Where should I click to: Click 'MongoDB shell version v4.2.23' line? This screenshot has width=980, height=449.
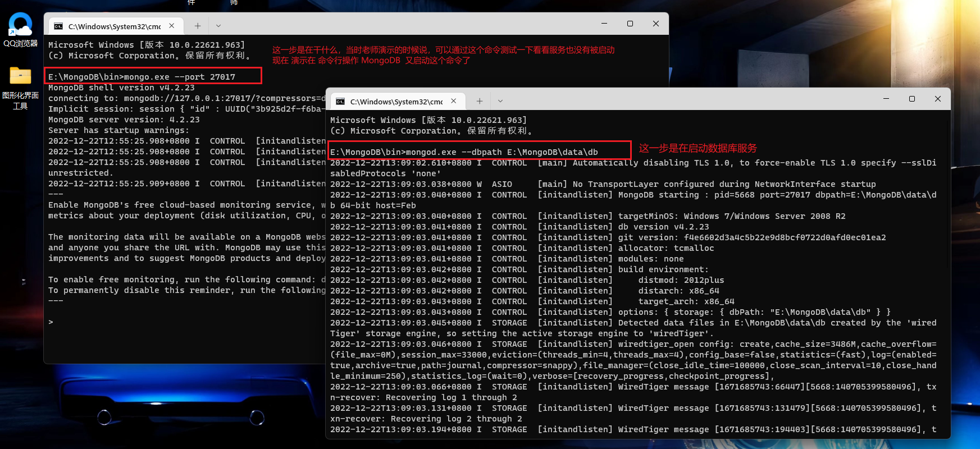[121, 88]
